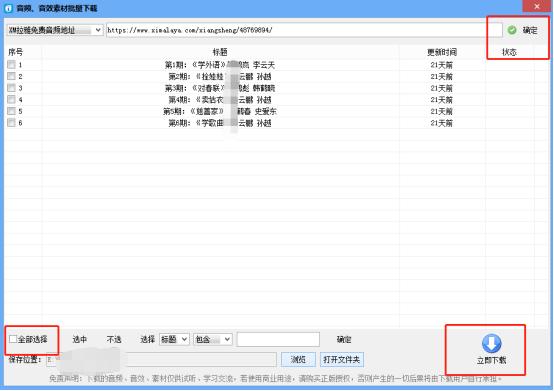The image size is (554, 391).
Task: Click the green checkmark confirm icon
Action: click(x=512, y=30)
